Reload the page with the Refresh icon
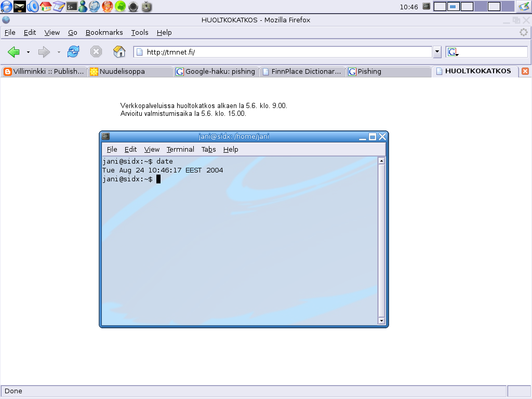The image size is (532, 399). tap(73, 52)
